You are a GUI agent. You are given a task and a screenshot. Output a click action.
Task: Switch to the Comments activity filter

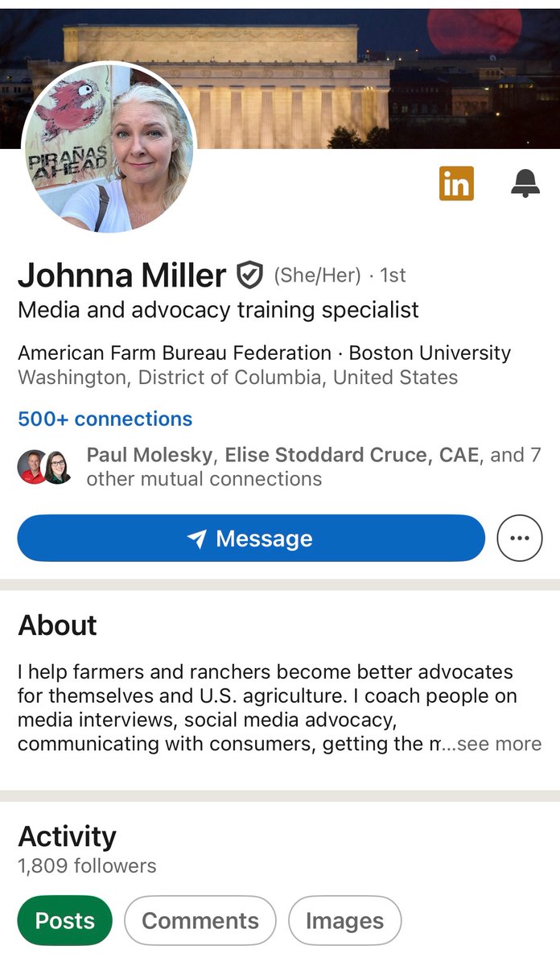point(200,920)
